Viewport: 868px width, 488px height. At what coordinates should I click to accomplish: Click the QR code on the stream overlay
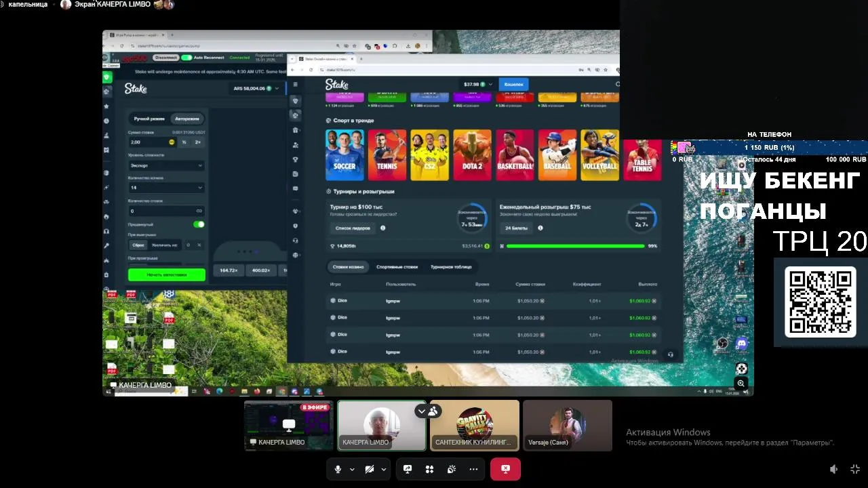(x=821, y=302)
